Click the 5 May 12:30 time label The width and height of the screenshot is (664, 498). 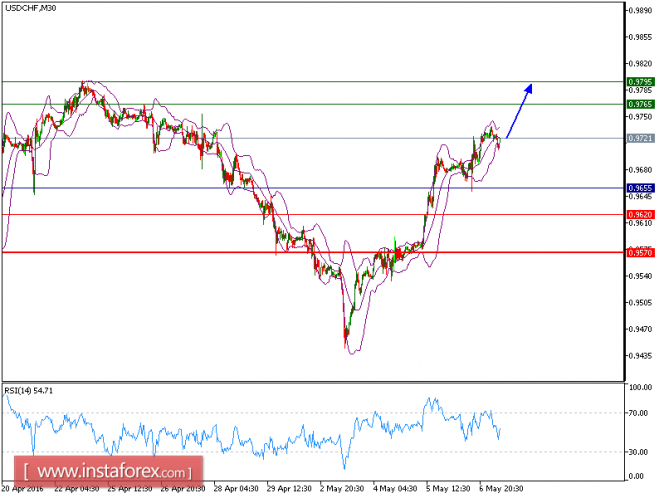[448, 489]
